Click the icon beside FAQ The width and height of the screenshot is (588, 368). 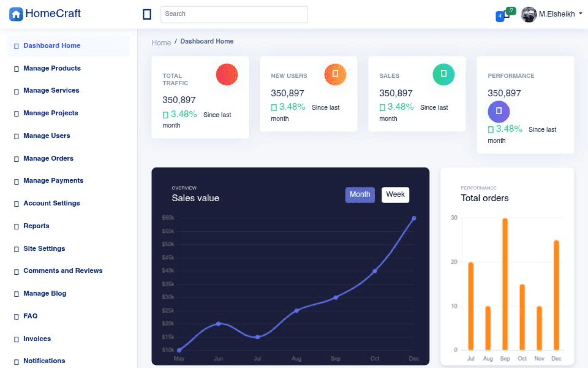click(x=16, y=317)
